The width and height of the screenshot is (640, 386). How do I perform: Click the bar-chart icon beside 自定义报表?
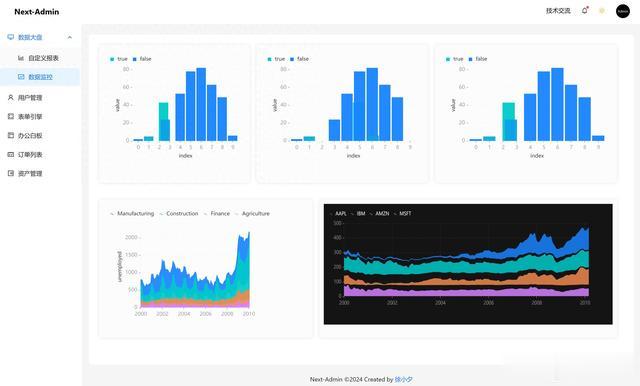tap(21, 58)
